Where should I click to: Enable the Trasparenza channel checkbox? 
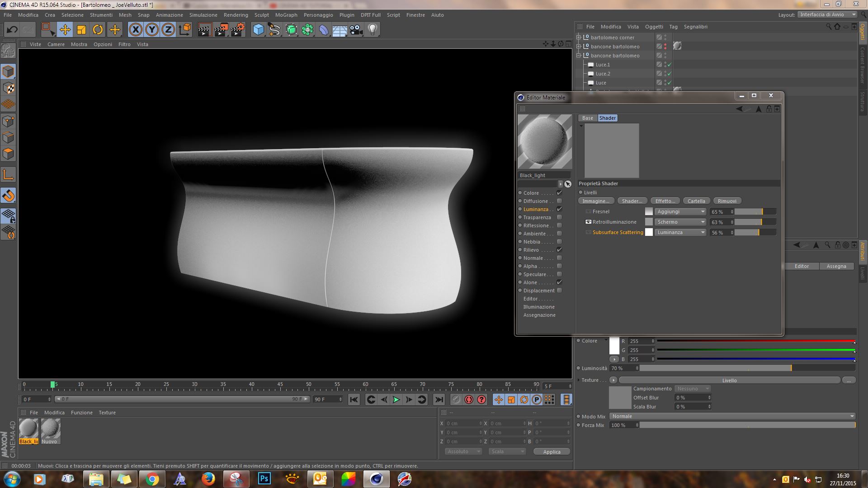coord(559,217)
